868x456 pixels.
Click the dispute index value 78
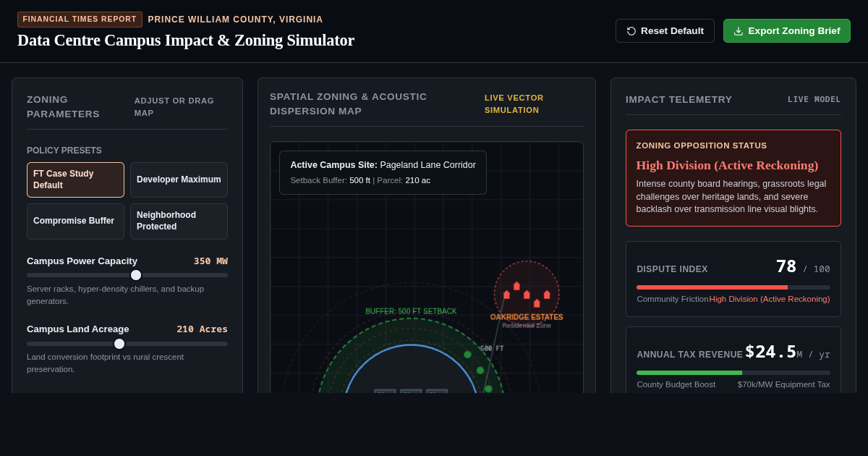coord(786,266)
